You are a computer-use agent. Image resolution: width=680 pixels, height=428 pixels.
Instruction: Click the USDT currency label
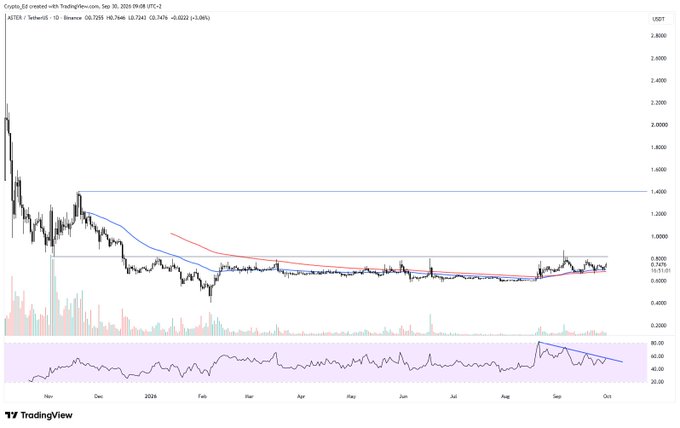click(x=659, y=19)
